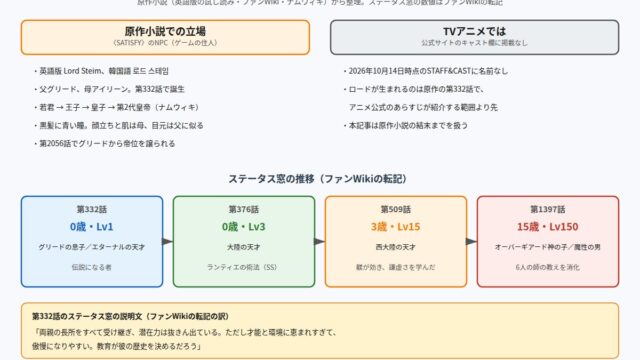
Task: Click the 黒髪に青い瞳 description line
Action: 119,125
